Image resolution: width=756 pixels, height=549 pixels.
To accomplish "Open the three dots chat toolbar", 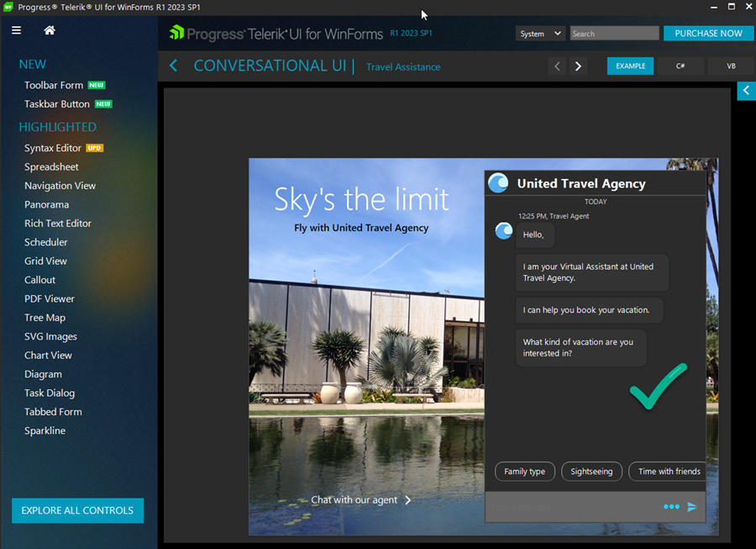I will coord(671,507).
